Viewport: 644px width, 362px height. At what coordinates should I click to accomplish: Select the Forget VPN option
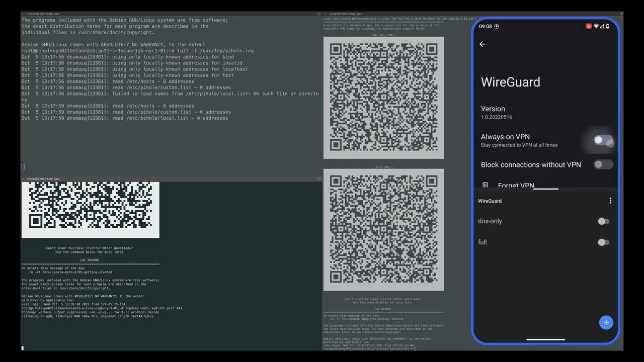(516, 186)
